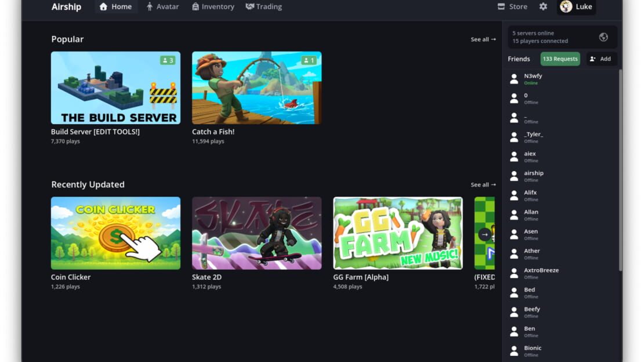Click the Add friend button
The image size is (644, 362).
[x=601, y=59]
